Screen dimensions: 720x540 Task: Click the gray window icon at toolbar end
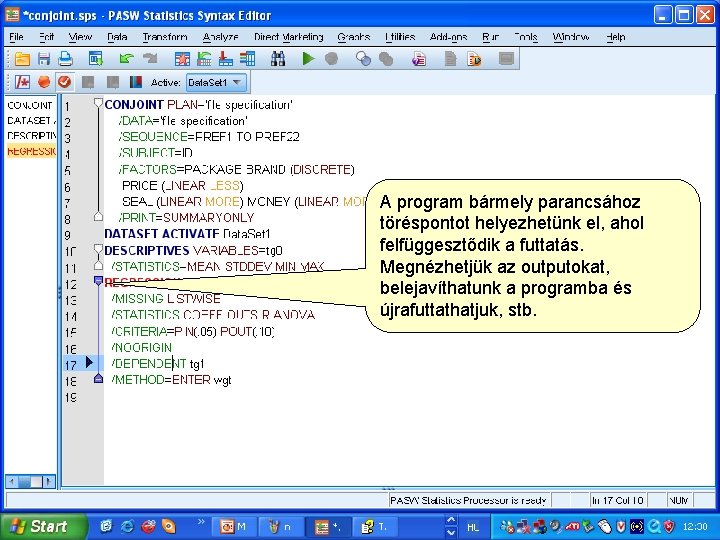tap(506, 59)
